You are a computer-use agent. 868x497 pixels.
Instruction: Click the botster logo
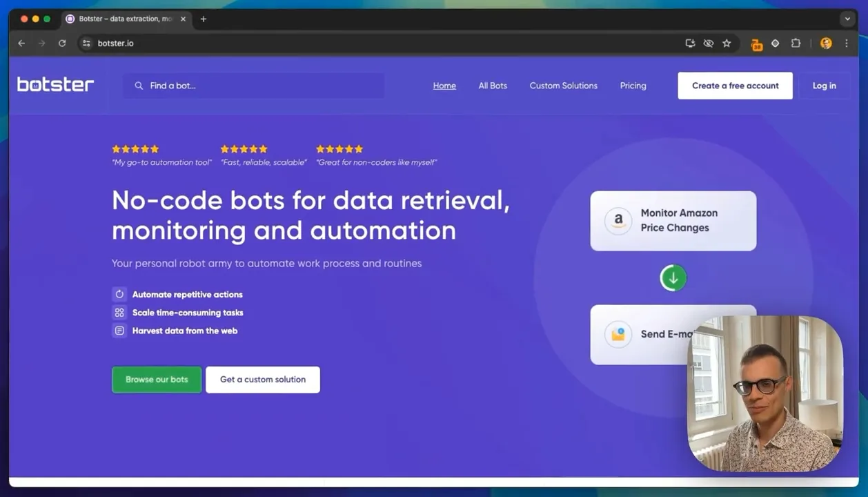(x=55, y=84)
